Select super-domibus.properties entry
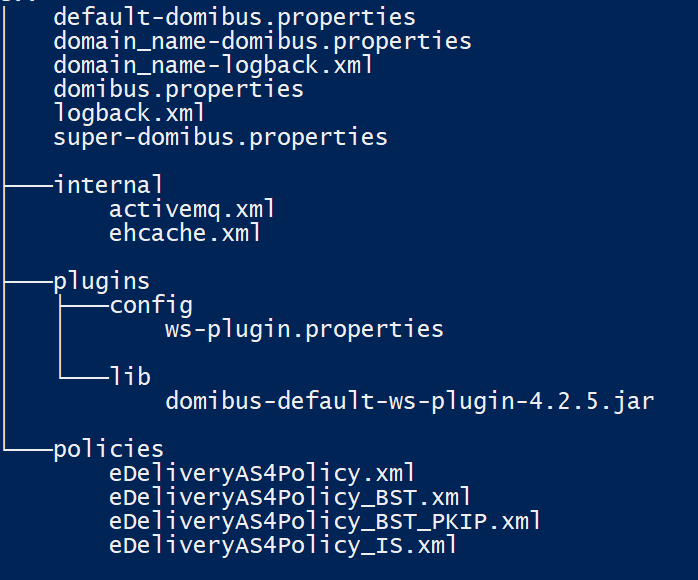The width and height of the screenshot is (698, 580). [220, 138]
